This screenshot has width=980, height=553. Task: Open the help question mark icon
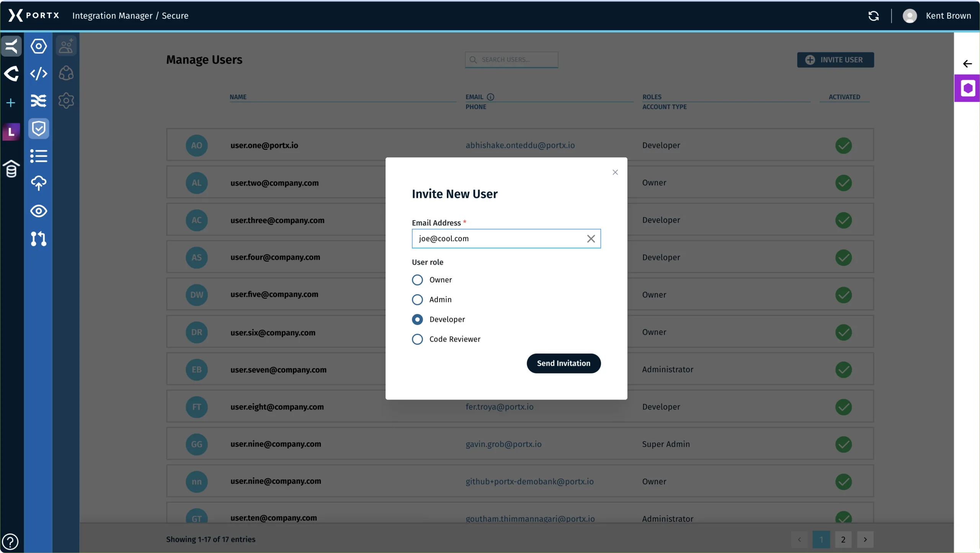(10, 541)
